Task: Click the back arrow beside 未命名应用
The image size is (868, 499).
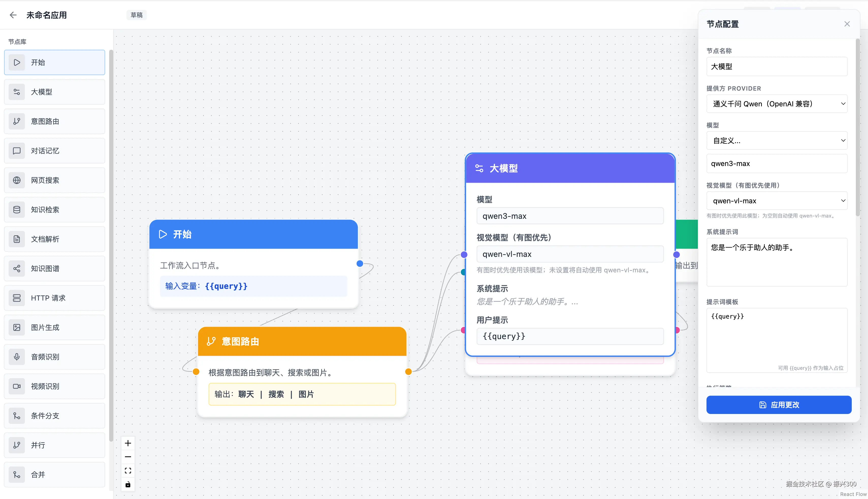Action: [13, 15]
